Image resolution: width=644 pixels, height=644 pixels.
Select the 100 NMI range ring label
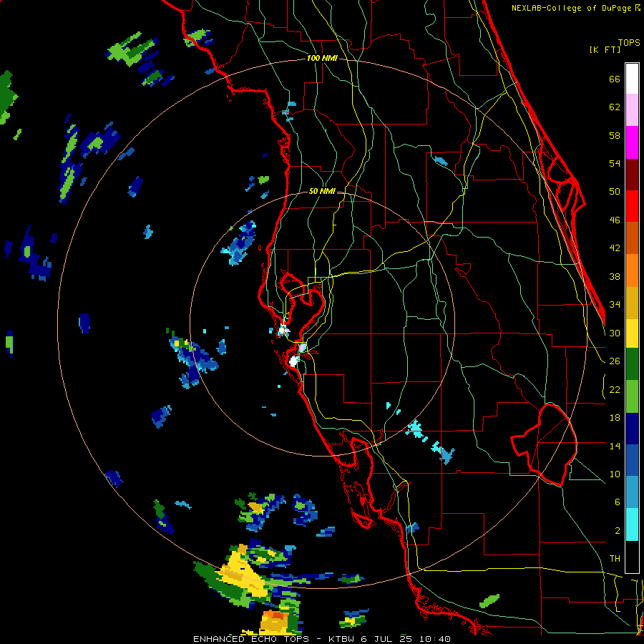tap(322, 59)
